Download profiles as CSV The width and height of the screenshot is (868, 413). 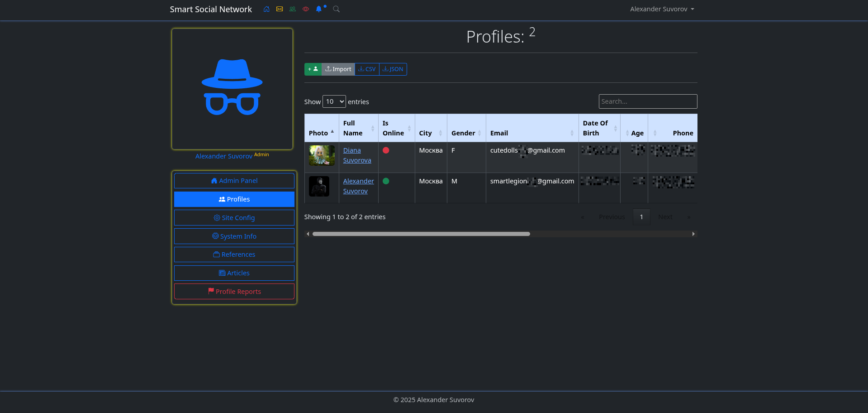[367, 69]
